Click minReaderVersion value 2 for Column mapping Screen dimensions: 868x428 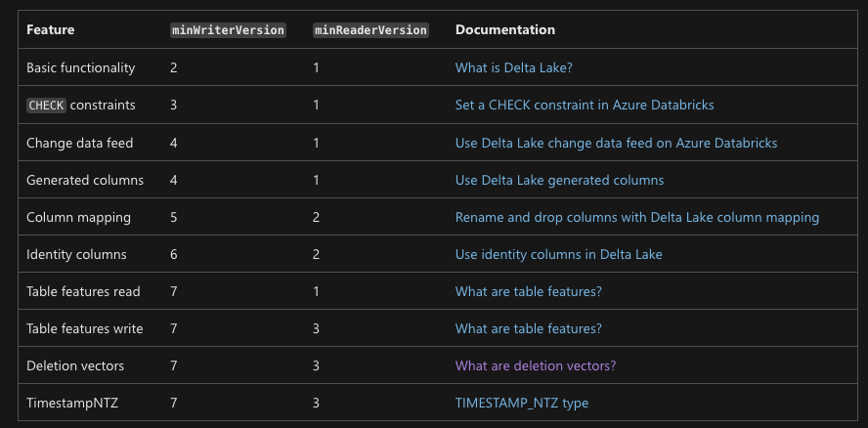click(316, 217)
